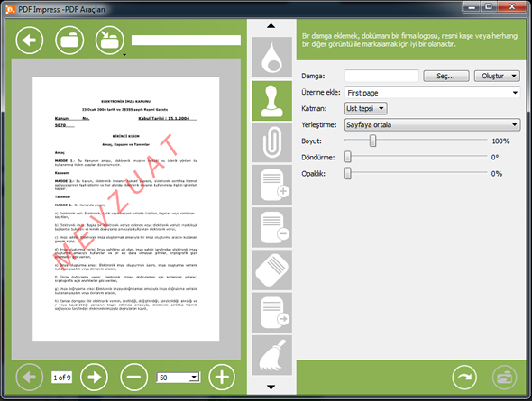Open the Katman 'Üst tepsi' dropdown
Viewport: 532px width, 401px height.
pos(366,108)
